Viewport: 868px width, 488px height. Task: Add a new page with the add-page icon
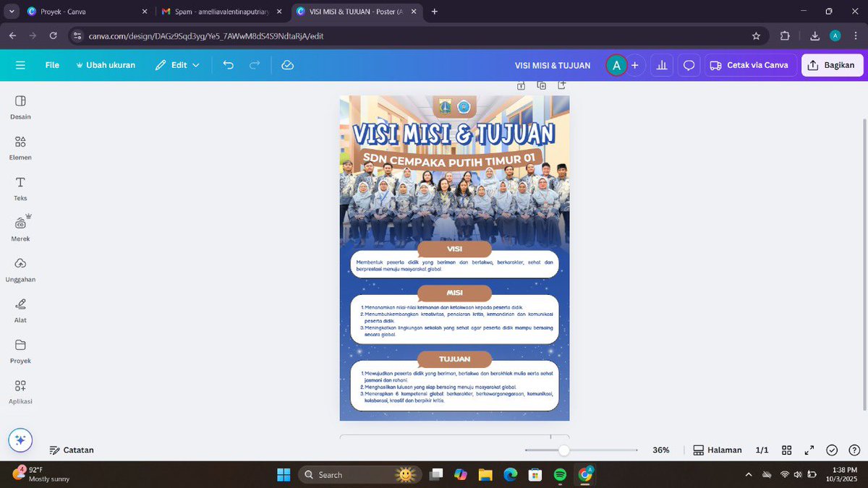[x=561, y=85]
